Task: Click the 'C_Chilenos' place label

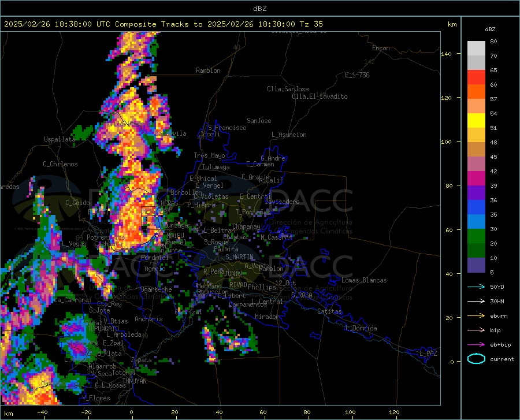Action: click(60, 164)
